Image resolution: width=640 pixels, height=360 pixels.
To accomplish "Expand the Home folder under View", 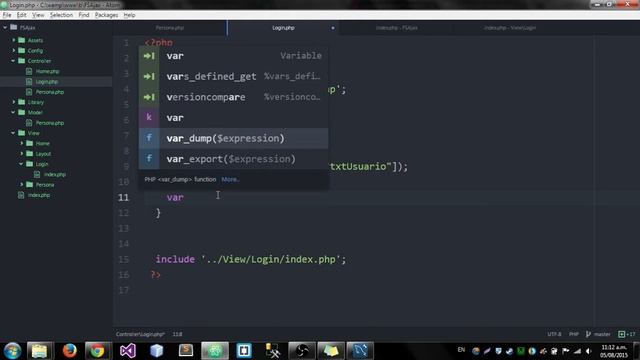I will [22, 143].
